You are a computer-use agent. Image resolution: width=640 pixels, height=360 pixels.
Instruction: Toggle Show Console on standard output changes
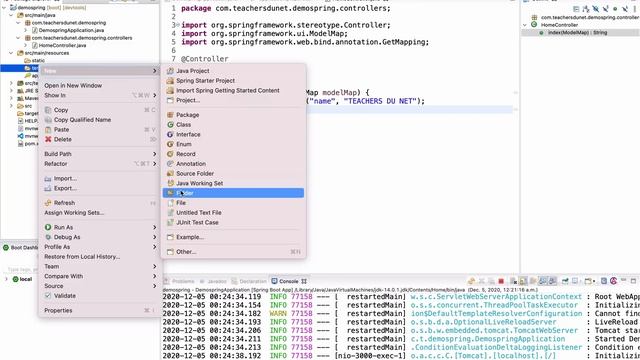[x=543, y=281]
